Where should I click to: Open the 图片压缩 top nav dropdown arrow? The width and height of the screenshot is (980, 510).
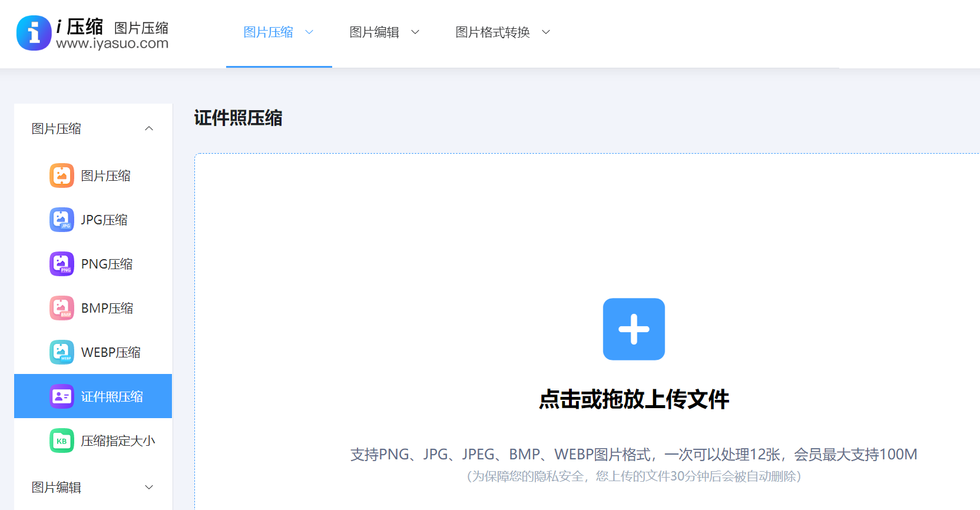(309, 32)
